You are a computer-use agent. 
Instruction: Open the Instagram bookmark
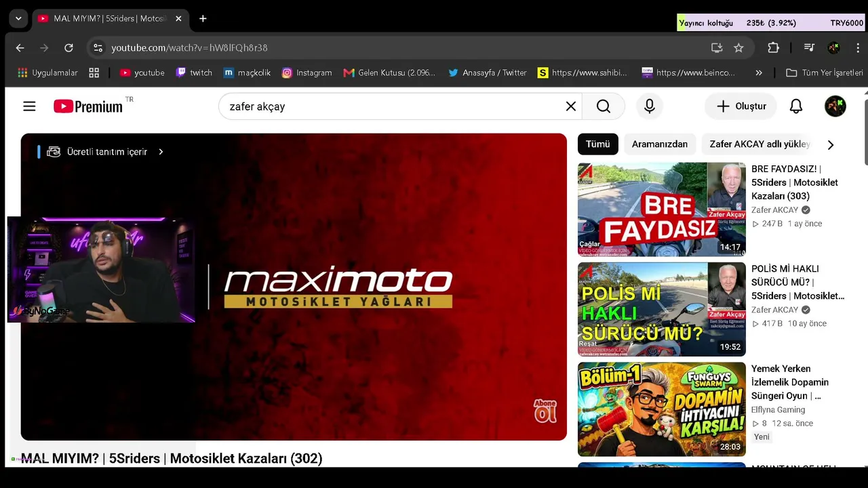point(307,73)
